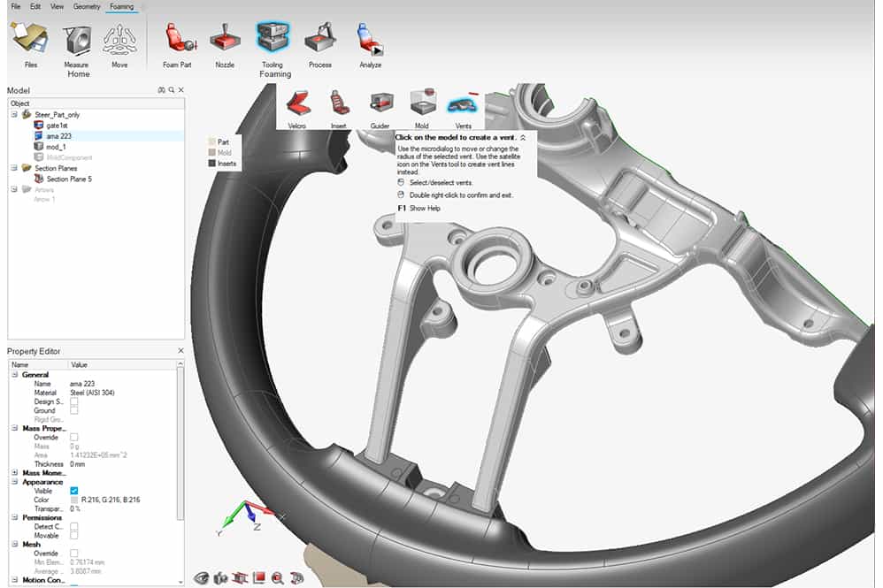Open the Geometry menu tab
Image resolution: width=883 pixels, height=588 pixels.
[x=87, y=7]
